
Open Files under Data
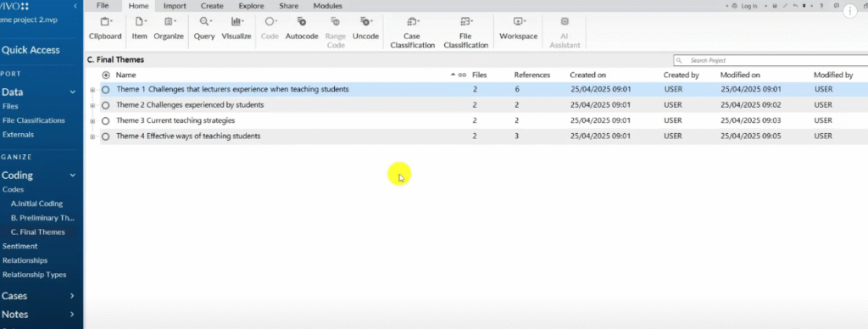tap(10, 106)
